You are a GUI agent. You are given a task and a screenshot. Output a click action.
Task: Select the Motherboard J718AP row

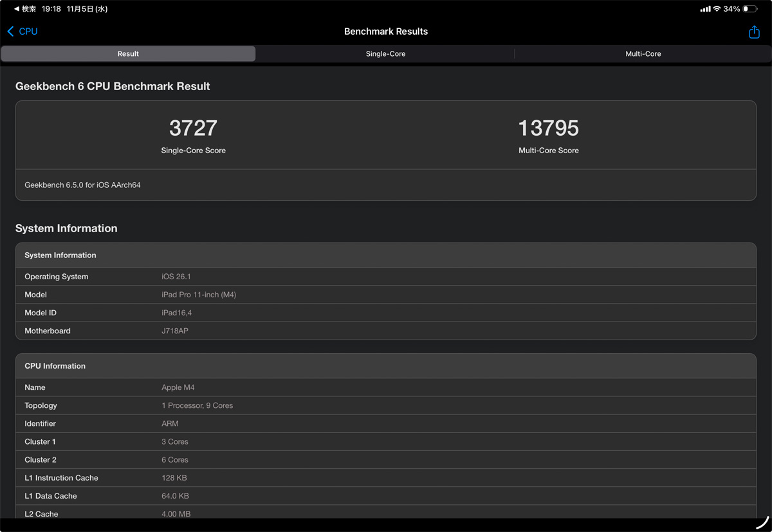click(385, 331)
